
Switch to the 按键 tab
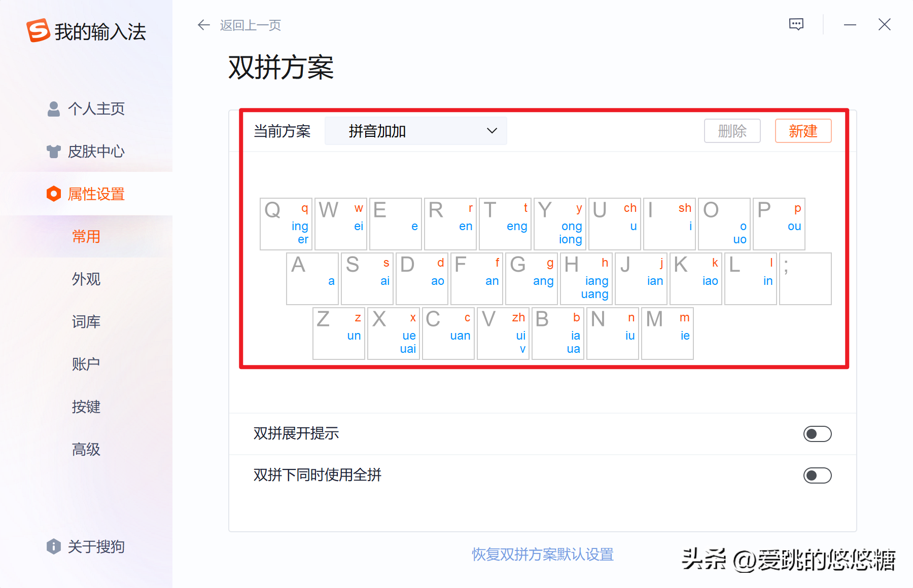(x=86, y=407)
